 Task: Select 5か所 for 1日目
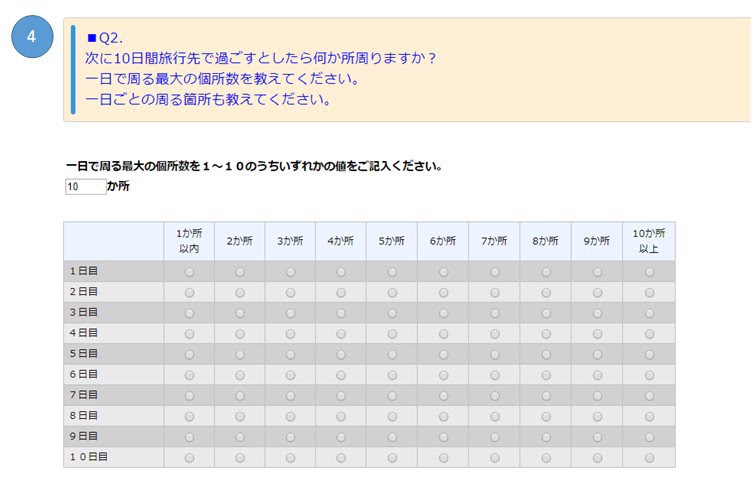[392, 272]
